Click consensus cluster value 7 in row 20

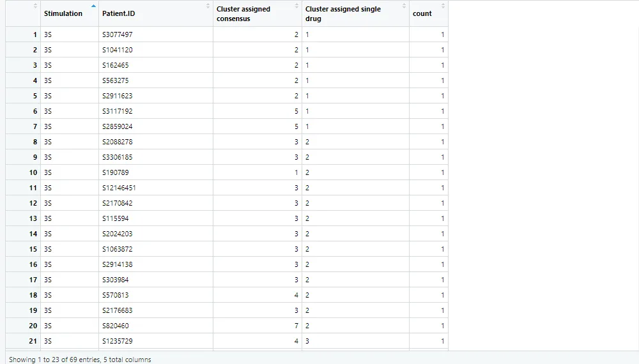coord(296,326)
